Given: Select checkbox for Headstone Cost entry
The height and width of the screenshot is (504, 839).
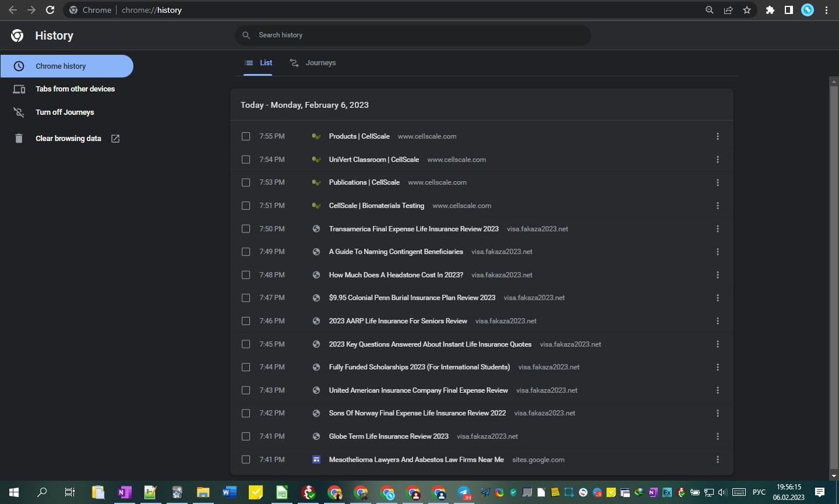Looking at the screenshot, I should 246,275.
